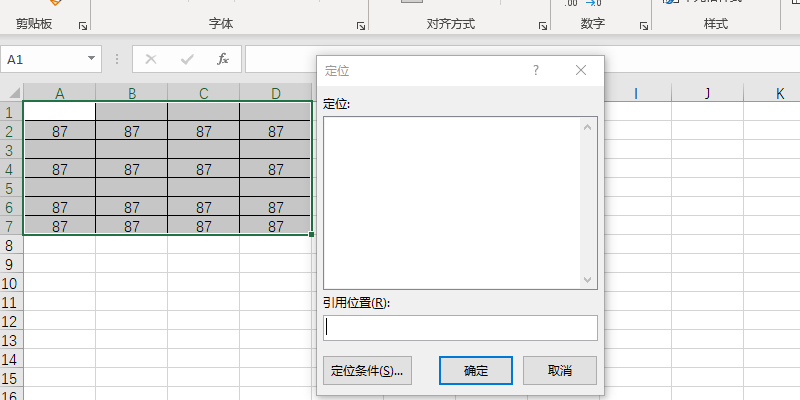Click cell B7 containing 87
Image resolution: width=800 pixels, height=400 pixels.
click(132, 226)
